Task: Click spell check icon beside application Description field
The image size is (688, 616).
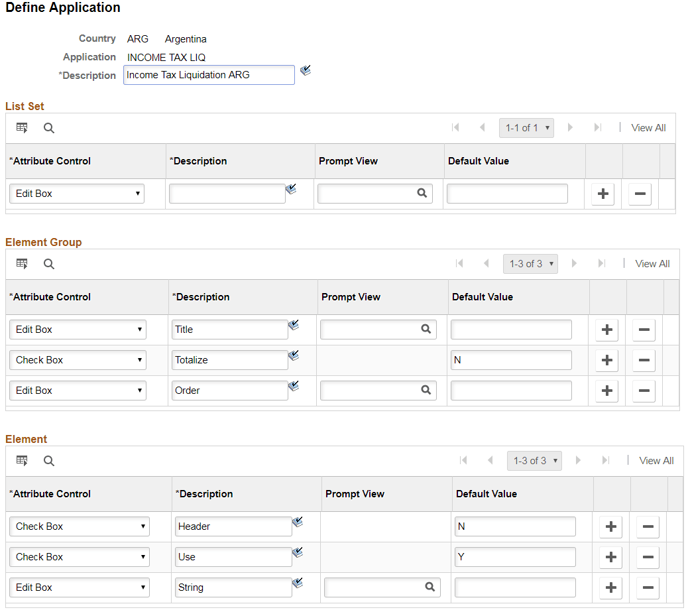Action: tap(306, 70)
